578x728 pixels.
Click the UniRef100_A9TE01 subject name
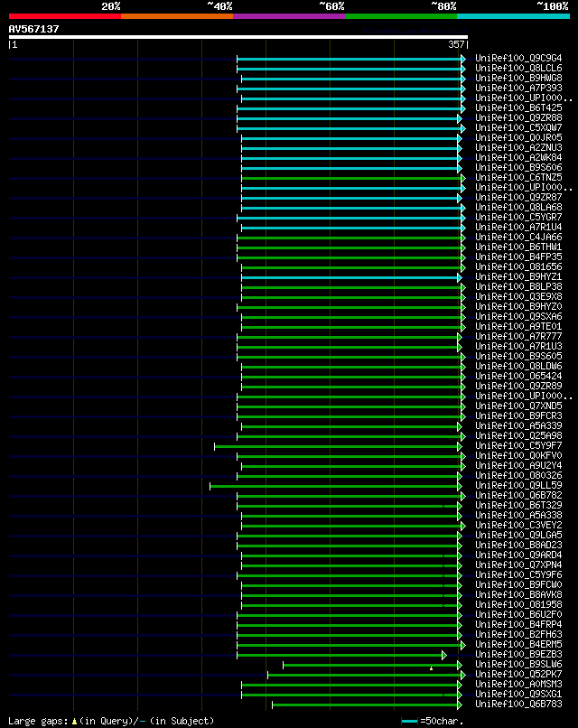[x=518, y=326]
